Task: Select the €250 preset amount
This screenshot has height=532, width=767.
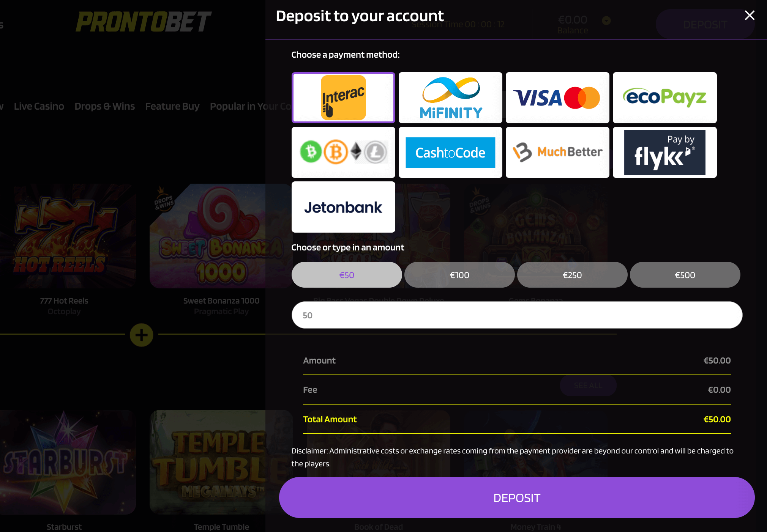Action: click(572, 275)
